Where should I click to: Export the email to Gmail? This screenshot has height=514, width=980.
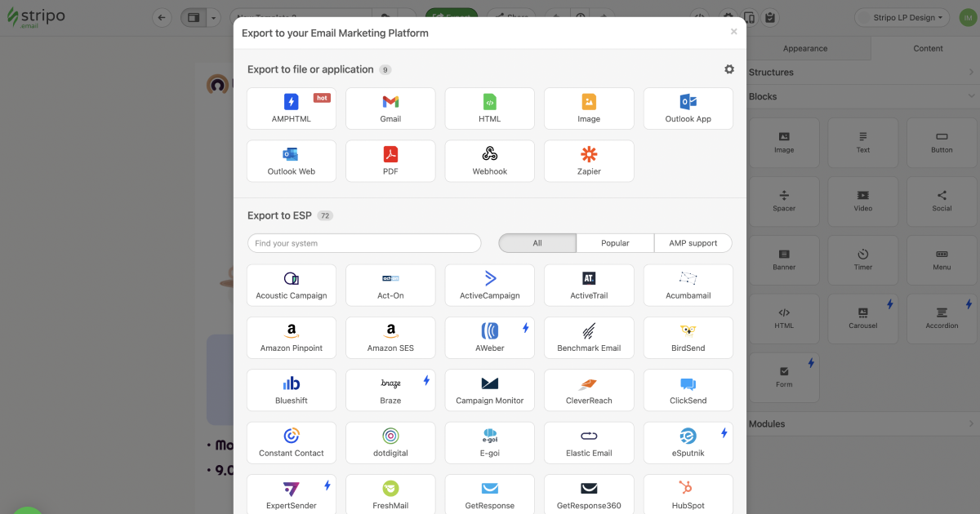pyautogui.click(x=390, y=109)
